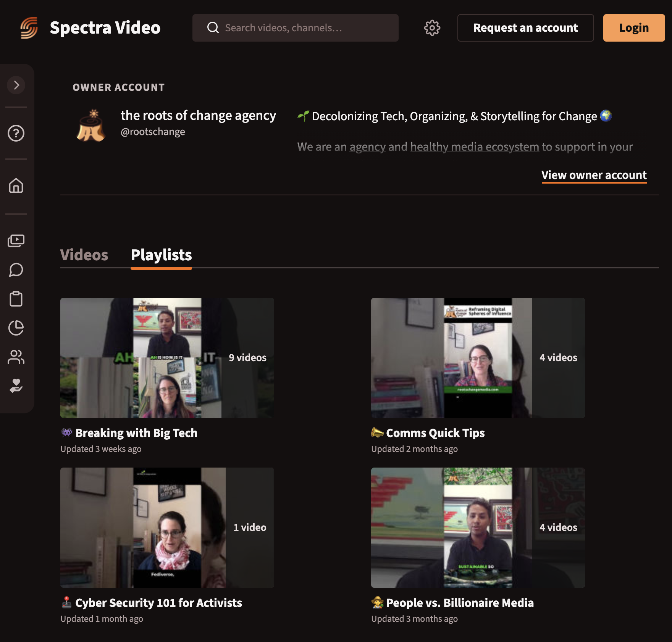
Task: Click the search videos input field
Action: pos(295,28)
